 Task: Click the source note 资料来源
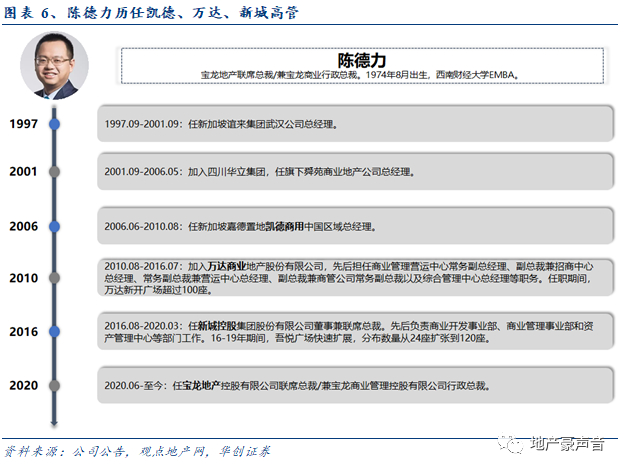pyautogui.click(x=137, y=452)
